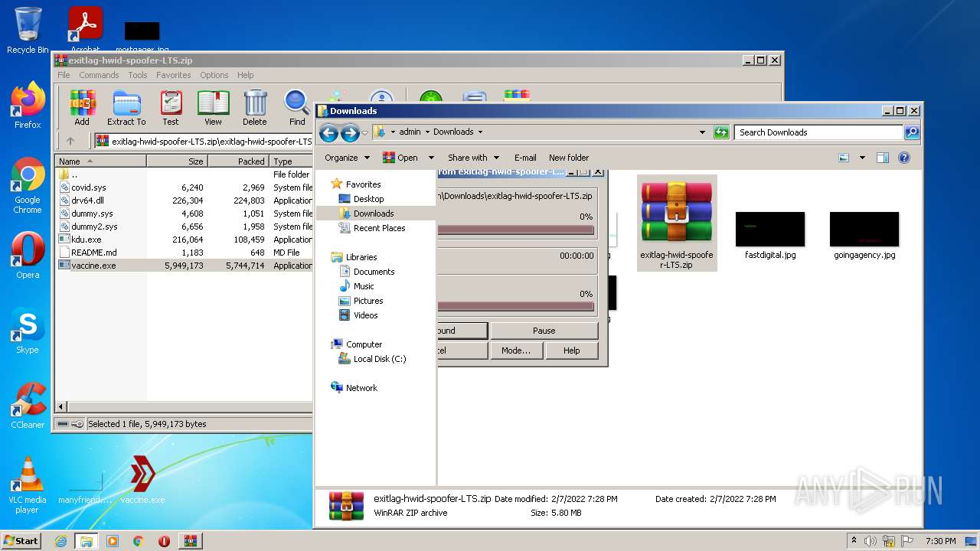Open the dropdown arrow next to Open

tap(433, 158)
